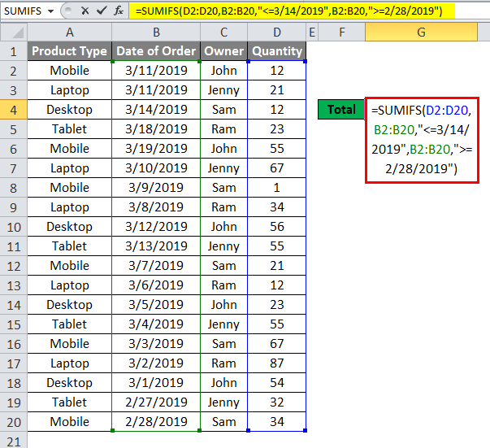Select the date 2/27/2019 cell
Image resolution: width=490 pixels, height=448 pixels.
[156, 402]
